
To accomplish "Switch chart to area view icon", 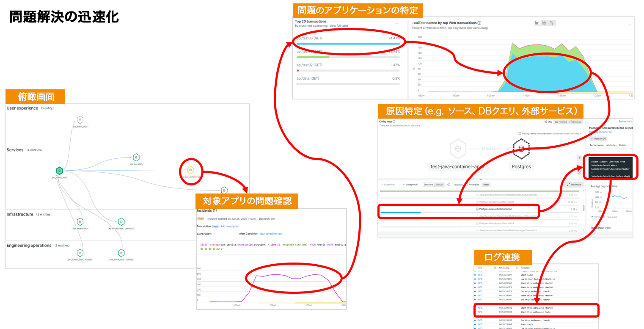I will point(537,23).
